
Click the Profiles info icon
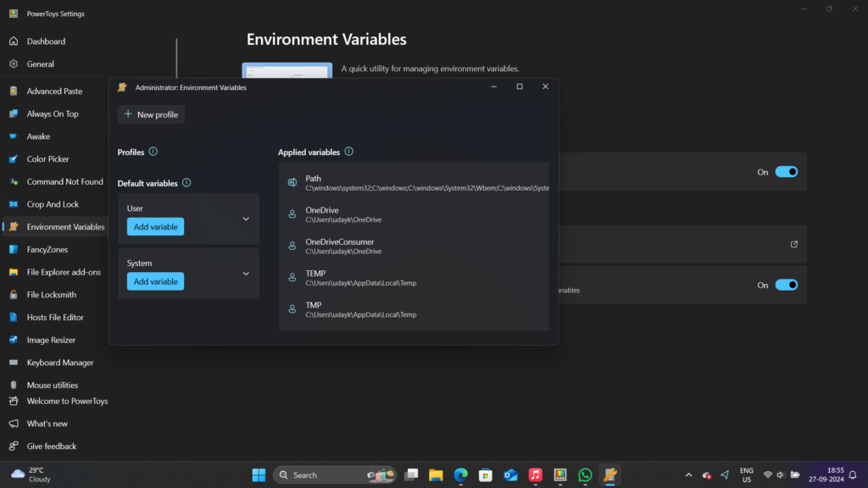tap(153, 152)
